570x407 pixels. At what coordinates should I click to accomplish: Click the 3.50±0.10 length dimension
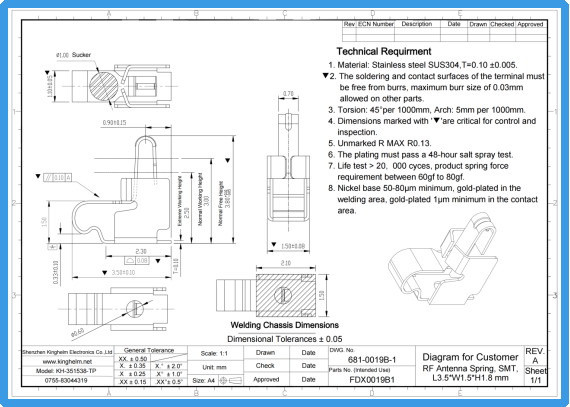(x=123, y=273)
